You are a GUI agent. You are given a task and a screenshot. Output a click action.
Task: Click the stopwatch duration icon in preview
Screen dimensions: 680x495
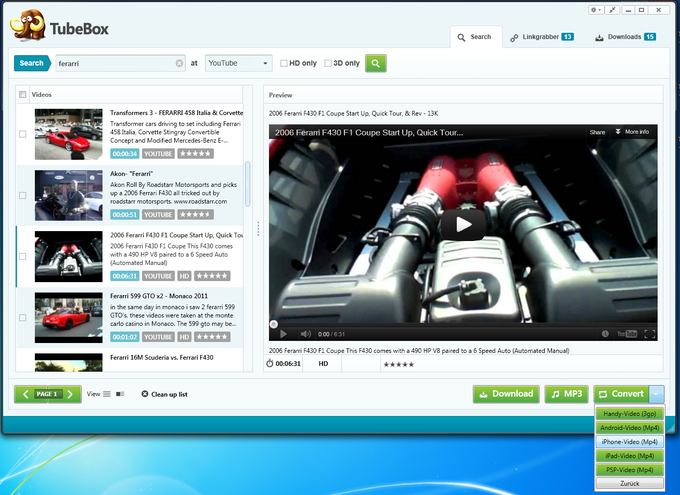269,364
